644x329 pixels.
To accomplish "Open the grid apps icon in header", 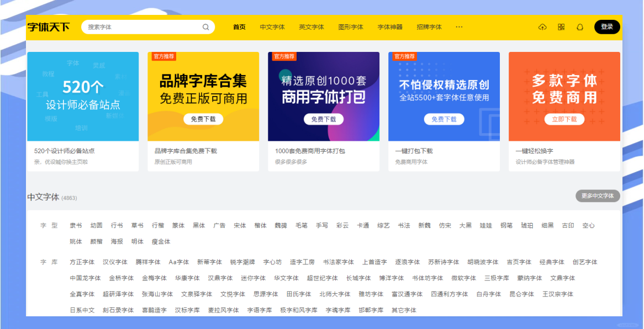I will click(x=561, y=27).
